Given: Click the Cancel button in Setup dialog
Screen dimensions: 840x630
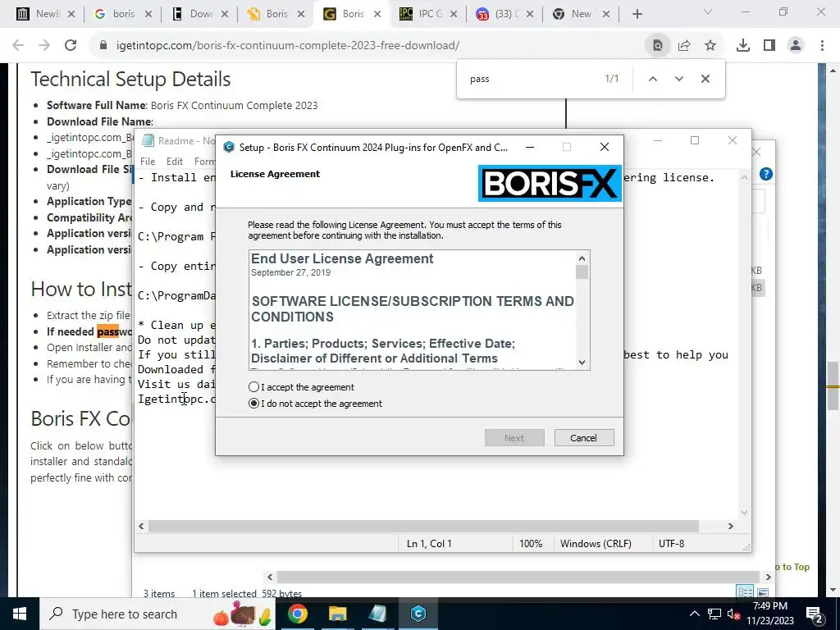Looking at the screenshot, I should 584,438.
